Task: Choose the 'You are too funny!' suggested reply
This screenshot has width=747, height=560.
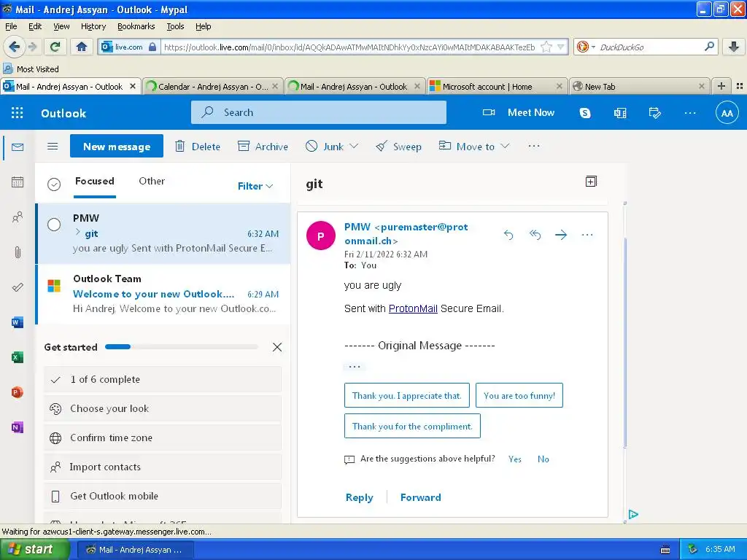Action: 519,395
